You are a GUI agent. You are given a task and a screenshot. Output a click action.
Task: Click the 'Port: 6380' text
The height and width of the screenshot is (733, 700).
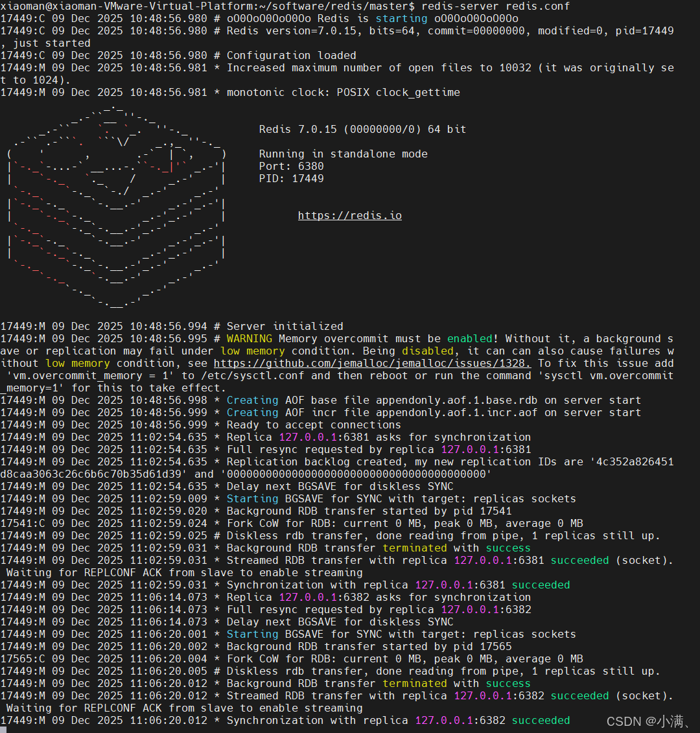pyautogui.click(x=291, y=166)
